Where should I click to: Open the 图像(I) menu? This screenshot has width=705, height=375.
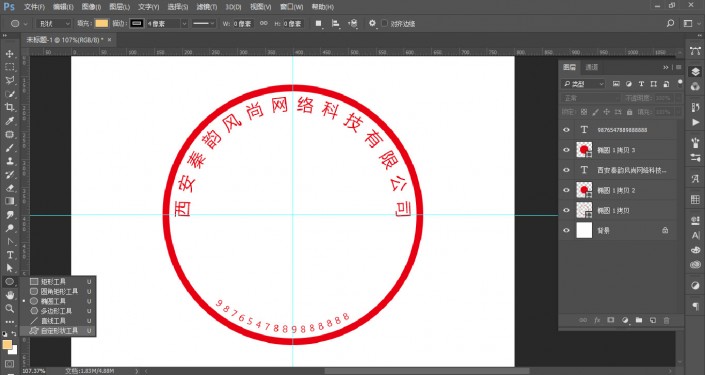[91, 7]
